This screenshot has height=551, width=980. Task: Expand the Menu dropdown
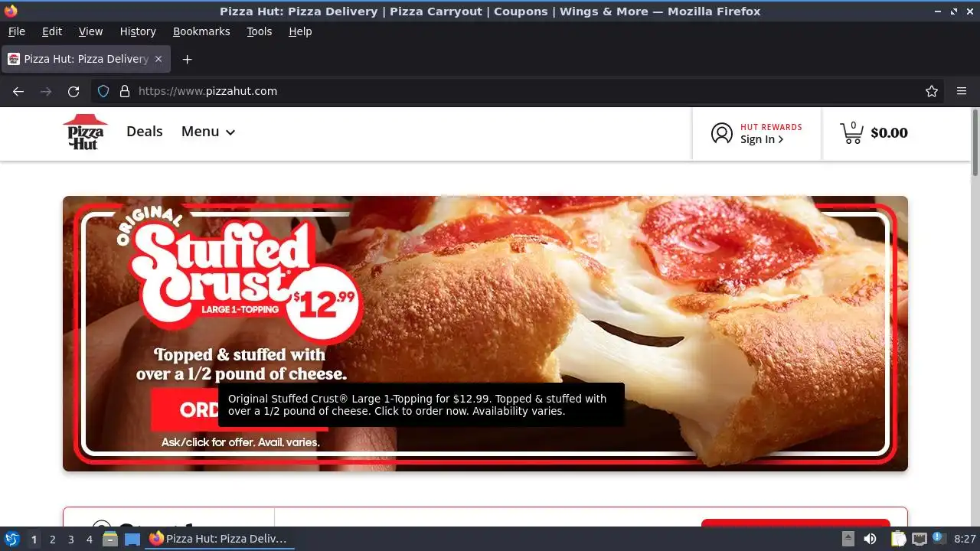pos(207,132)
